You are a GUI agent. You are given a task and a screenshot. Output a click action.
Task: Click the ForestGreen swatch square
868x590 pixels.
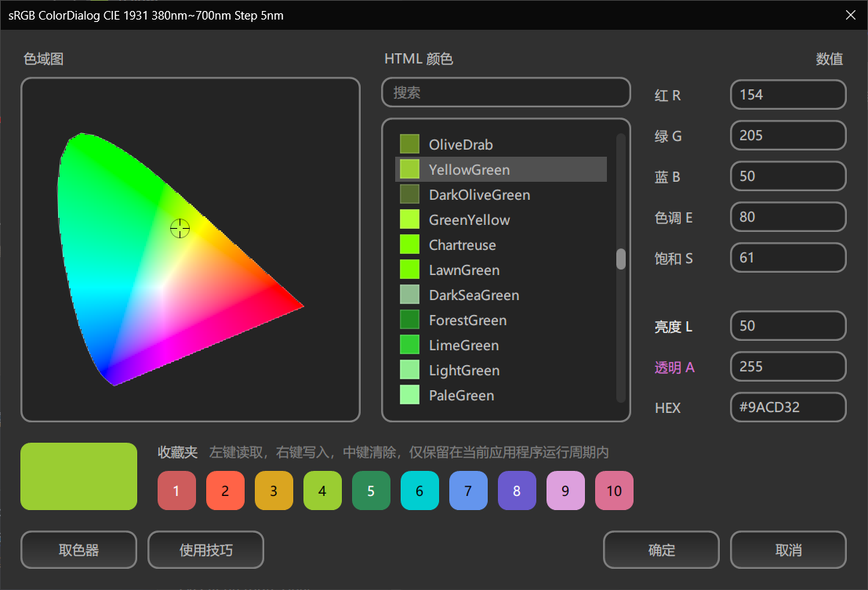(409, 320)
